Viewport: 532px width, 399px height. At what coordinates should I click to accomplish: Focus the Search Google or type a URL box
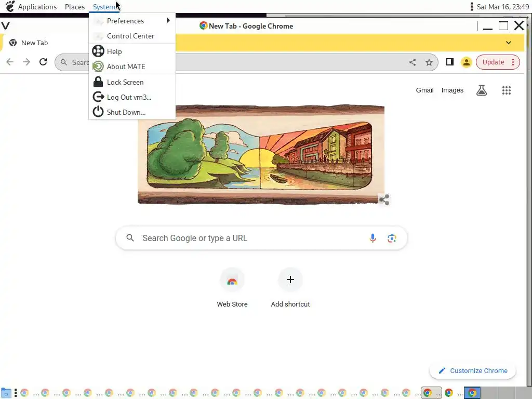[261, 238]
